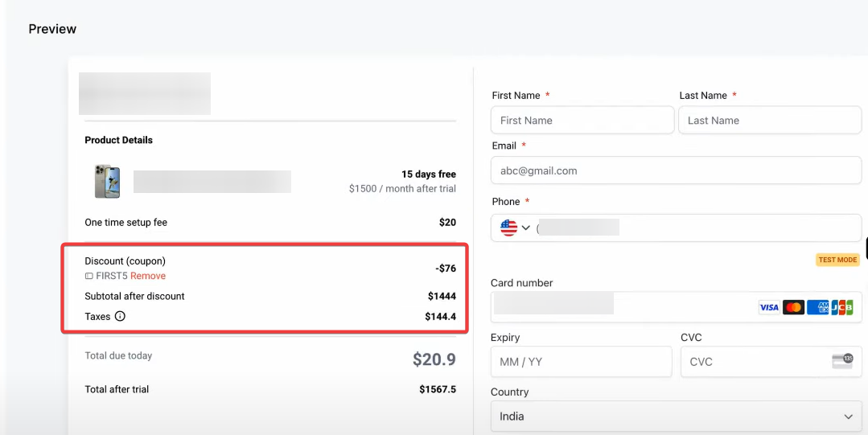Click the JCB card logo
Image resolution: width=868 pixels, height=435 pixels.
click(x=842, y=307)
